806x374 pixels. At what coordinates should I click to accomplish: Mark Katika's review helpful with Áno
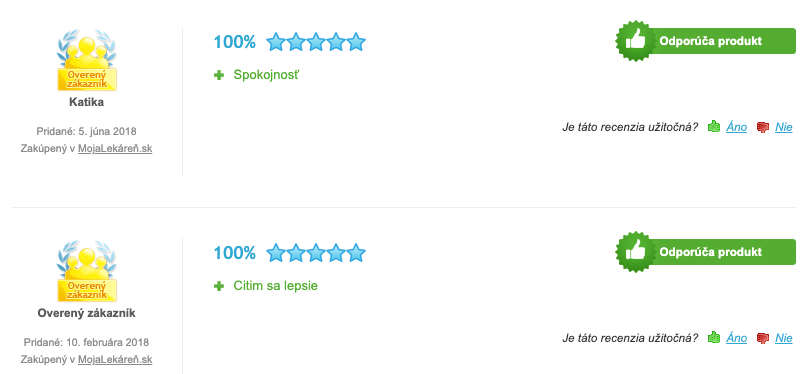pyautogui.click(x=736, y=127)
